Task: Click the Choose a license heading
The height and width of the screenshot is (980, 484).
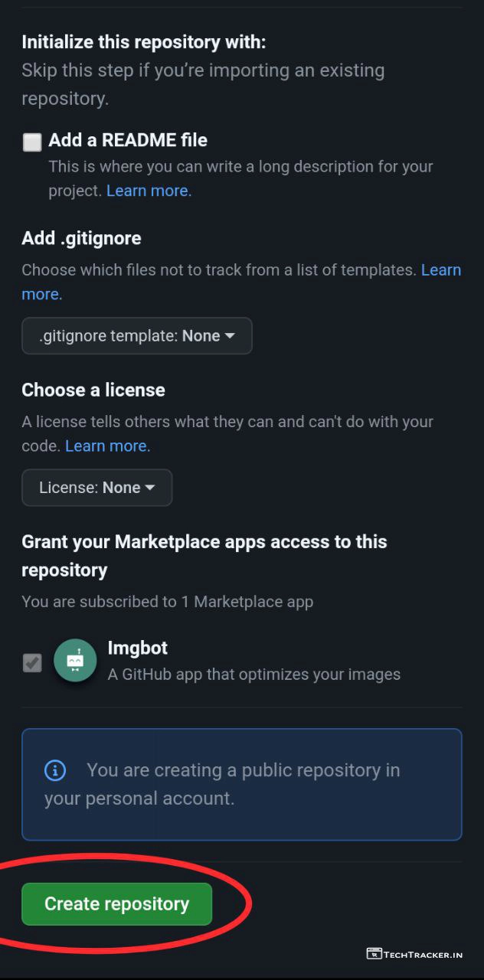Action: click(x=93, y=390)
